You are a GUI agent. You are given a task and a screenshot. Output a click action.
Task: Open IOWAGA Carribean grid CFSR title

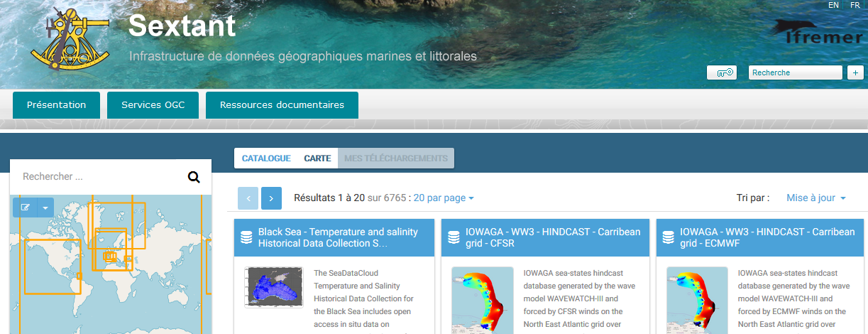pos(553,237)
